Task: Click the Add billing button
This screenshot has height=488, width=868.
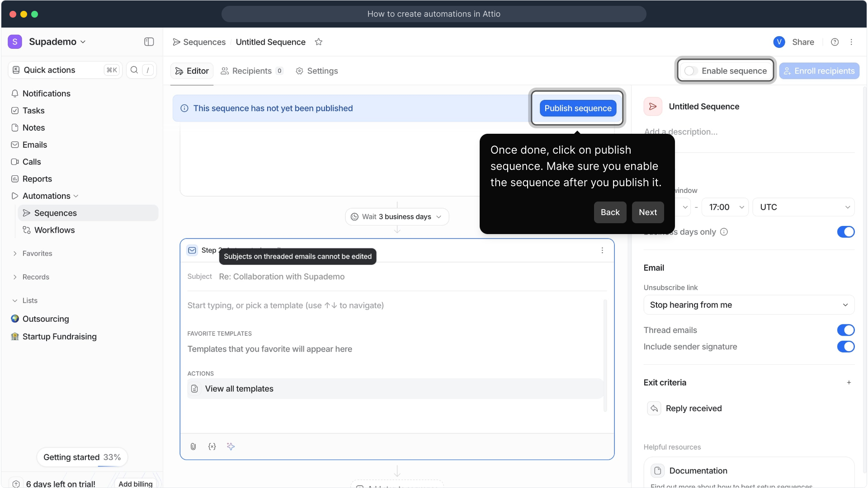Action: pos(136,483)
